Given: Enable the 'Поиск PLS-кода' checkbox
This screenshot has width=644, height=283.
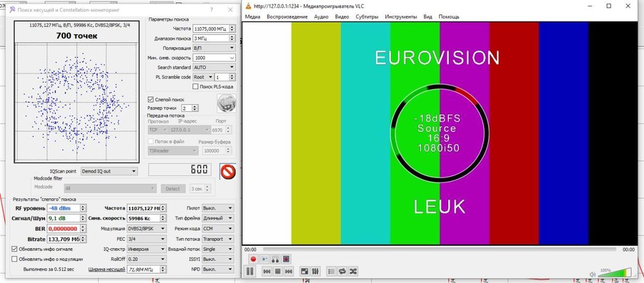Looking at the screenshot, I should click(196, 86).
